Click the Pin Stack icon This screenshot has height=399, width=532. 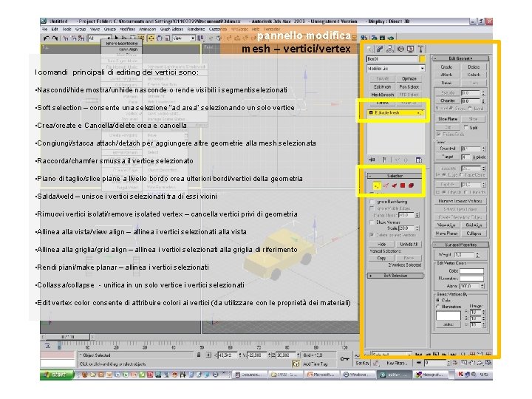pyautogui.click(x=372, y=160)
